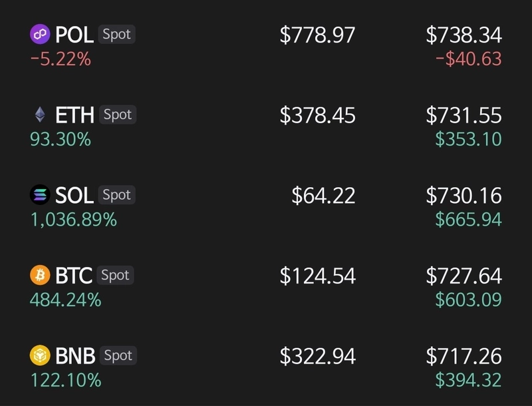Tap the Ethereum diamond icon
The height and width of the screenshot is (406, 532).
click(40, 114)
